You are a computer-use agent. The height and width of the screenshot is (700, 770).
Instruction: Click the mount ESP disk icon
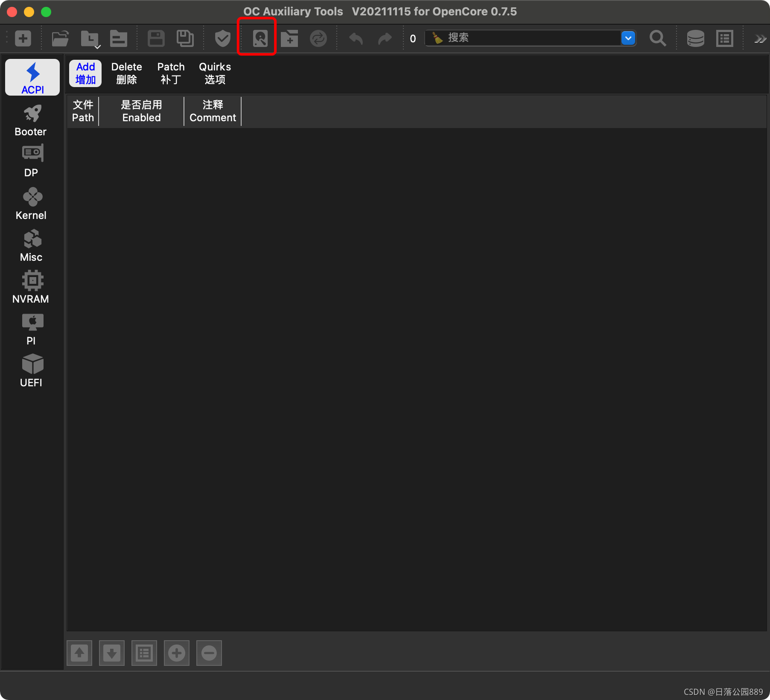(260, 38)
